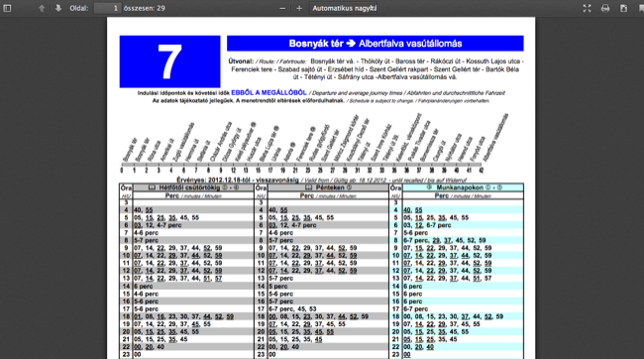The width and height of the screenshot is (644, 359).
Task: Click stop number 42 on route line
Action: point(482,171)
